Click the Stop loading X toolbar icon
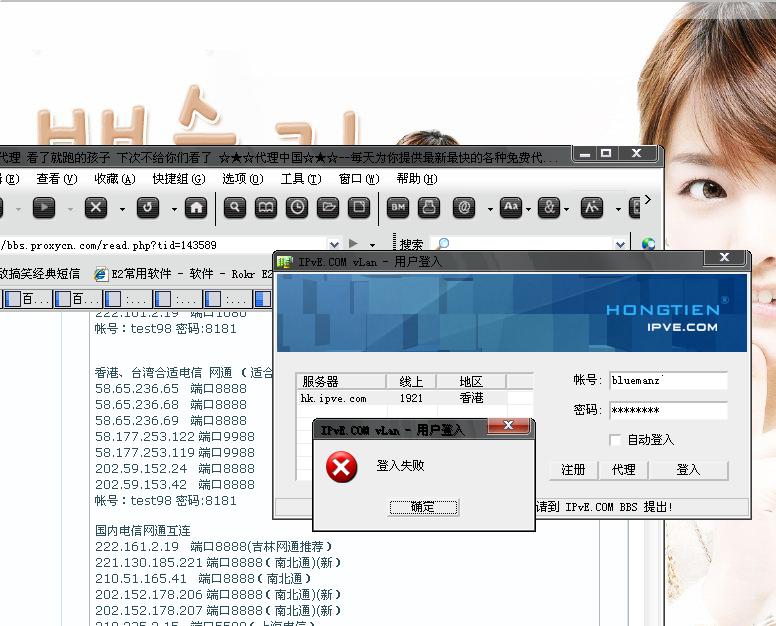Screen dimensions: 776x626 (x=96, y=207)
